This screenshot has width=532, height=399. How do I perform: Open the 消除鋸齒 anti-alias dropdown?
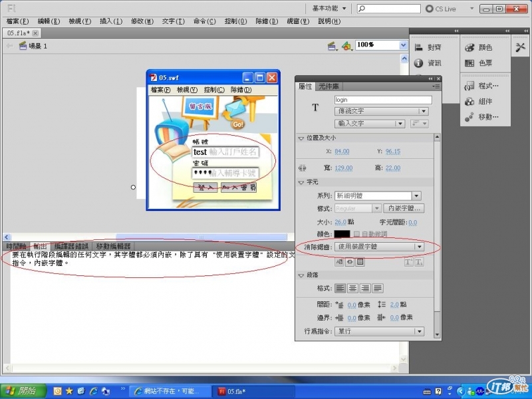pyautogui.click(x=379, y=247)
